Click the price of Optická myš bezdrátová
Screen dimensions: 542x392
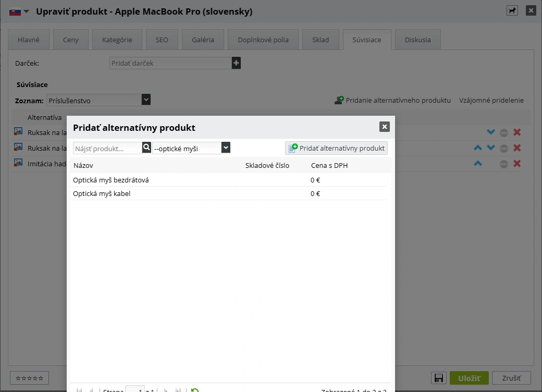tap(315, 180)
